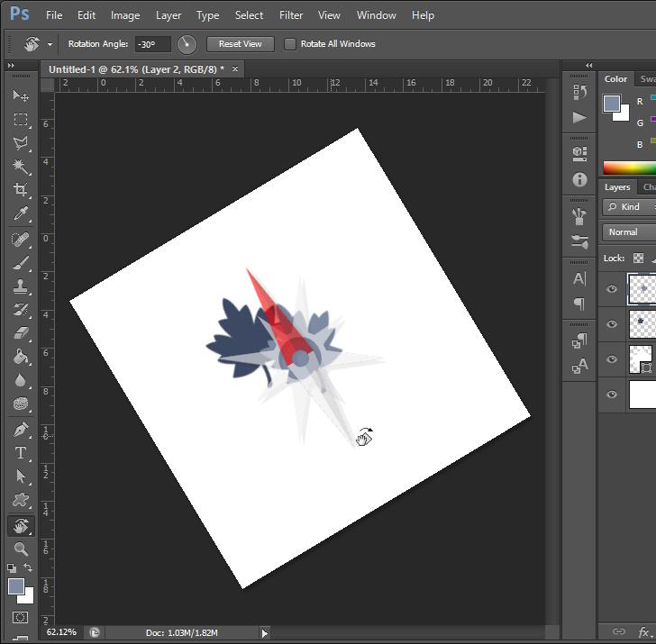Swap foreground and background colors
Screen dimensions: 656x644
click(x=28, y=567)
